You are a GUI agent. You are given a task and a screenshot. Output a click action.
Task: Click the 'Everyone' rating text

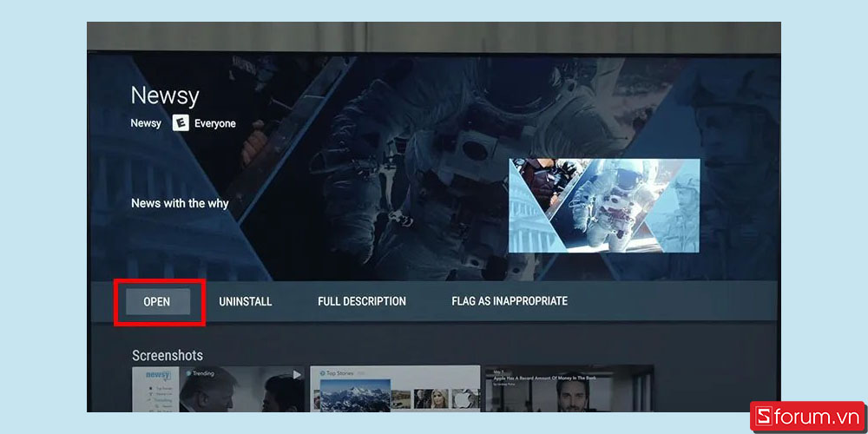[214, 123]
